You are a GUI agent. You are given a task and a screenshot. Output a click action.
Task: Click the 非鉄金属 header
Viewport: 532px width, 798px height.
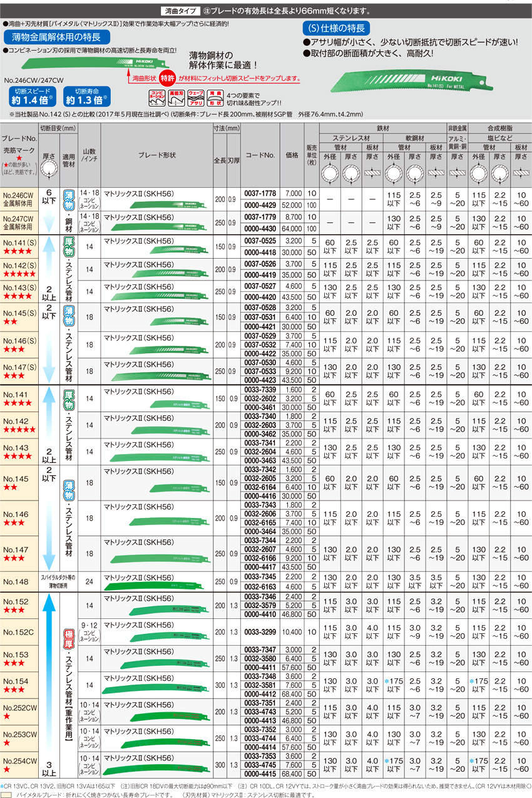tap(457, 127)
